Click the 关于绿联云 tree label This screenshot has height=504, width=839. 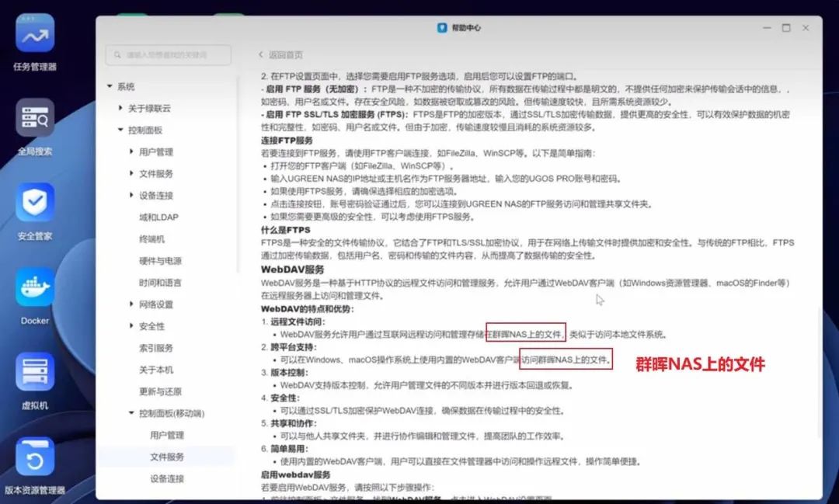pos(149,108)
